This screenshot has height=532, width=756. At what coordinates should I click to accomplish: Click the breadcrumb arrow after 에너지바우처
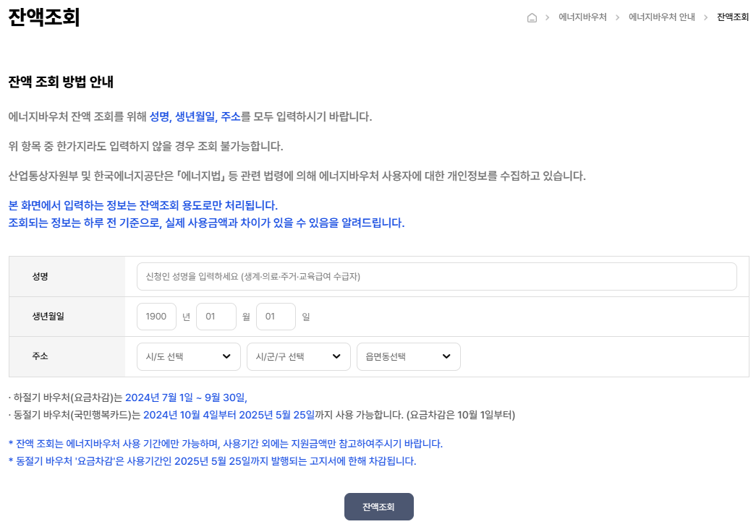tap(618, 17)
